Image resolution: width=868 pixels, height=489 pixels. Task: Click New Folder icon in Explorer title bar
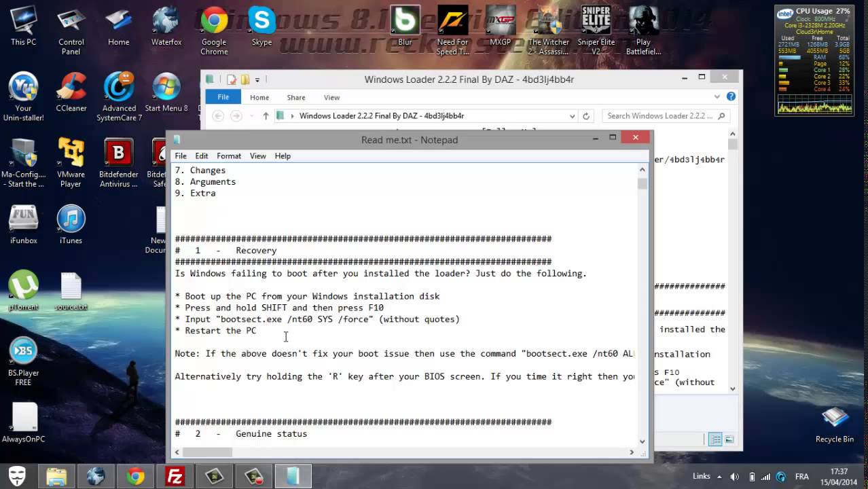245,79
